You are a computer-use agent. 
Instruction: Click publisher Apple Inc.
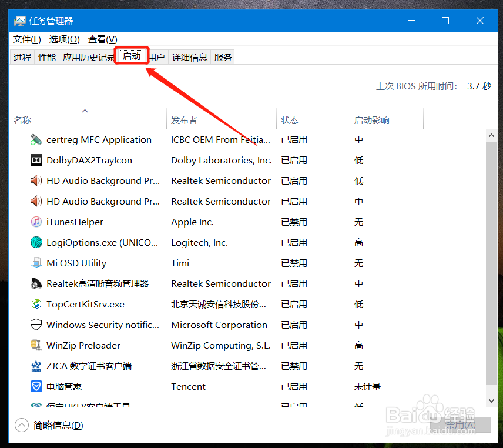tap(193, 222)
